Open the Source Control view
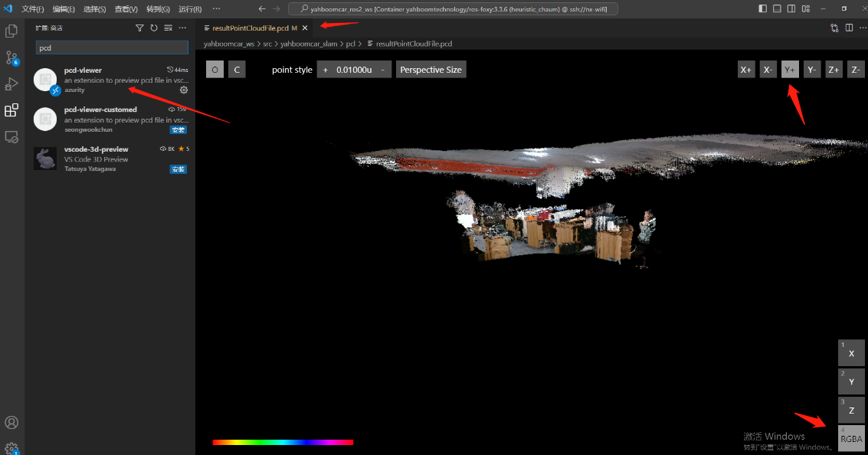The image size is (868, 455). (x=11, y=58)
